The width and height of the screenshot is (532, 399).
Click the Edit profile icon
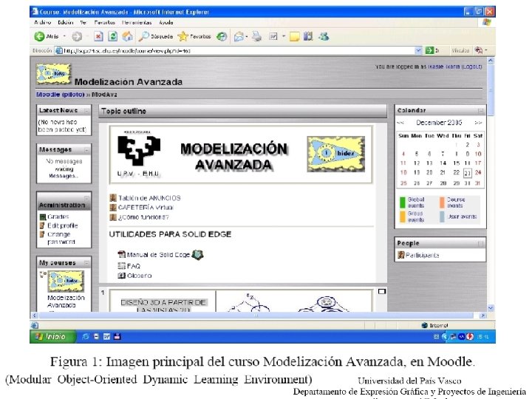click(x=42, y=225)
